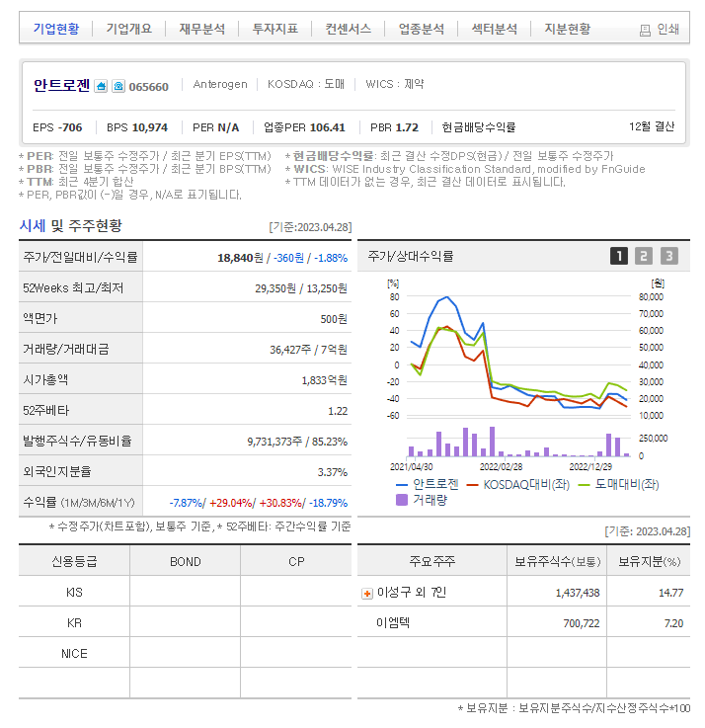Click the blue 안트로젠 legend marker

pyautogui.click(x=402, y=485)
